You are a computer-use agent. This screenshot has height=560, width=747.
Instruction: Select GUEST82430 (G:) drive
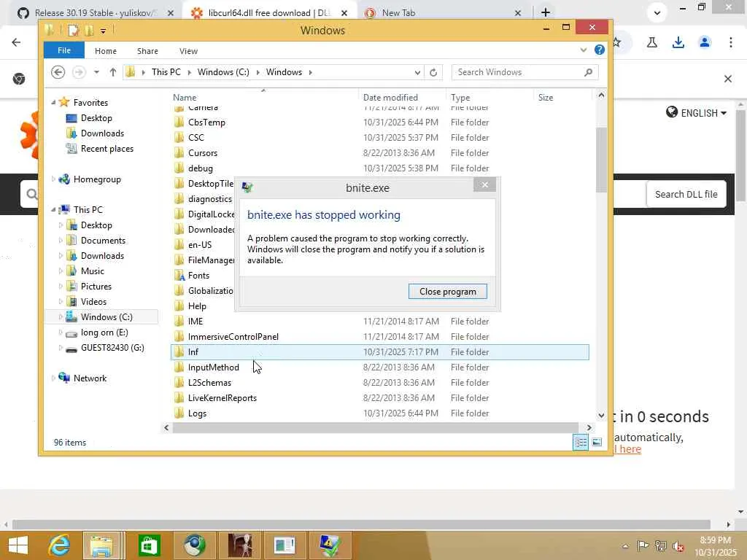(112, 348)
